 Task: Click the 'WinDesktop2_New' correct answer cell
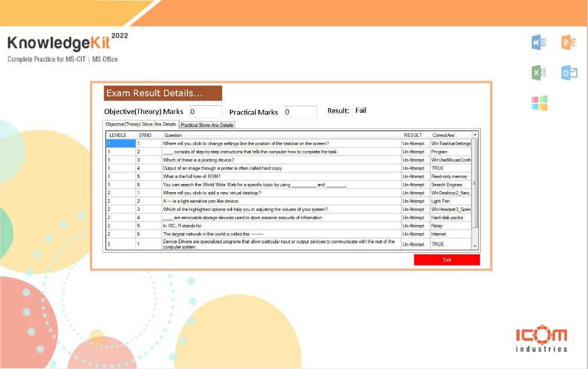(x=451, y=193)
